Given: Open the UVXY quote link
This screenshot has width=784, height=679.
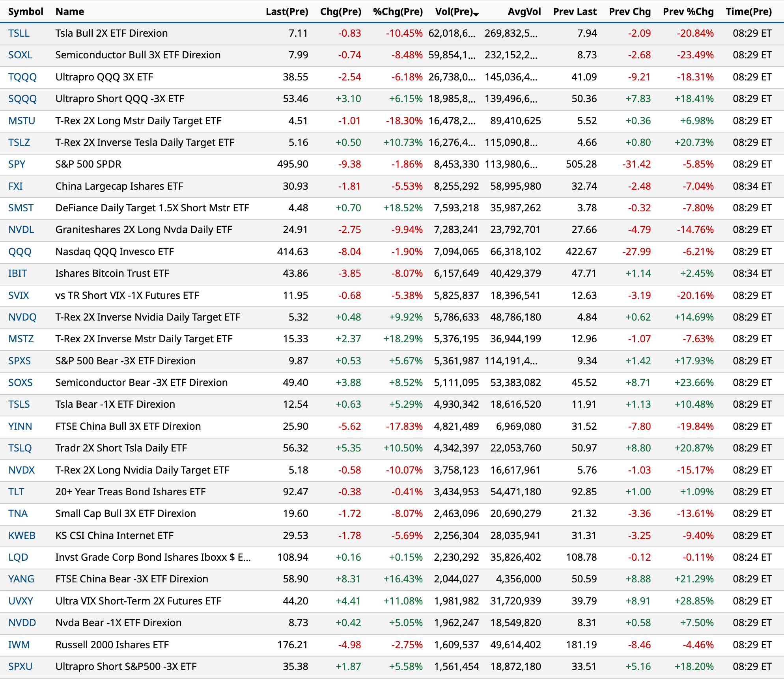Looking at the screenshot, I should pyautogui.click(x=21, y=601).
